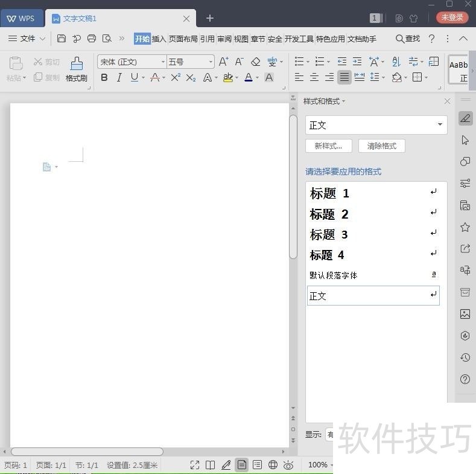The image size is (476, 474).
Task: Toggle justify paragraph alignment
Action: coord(344,77)
